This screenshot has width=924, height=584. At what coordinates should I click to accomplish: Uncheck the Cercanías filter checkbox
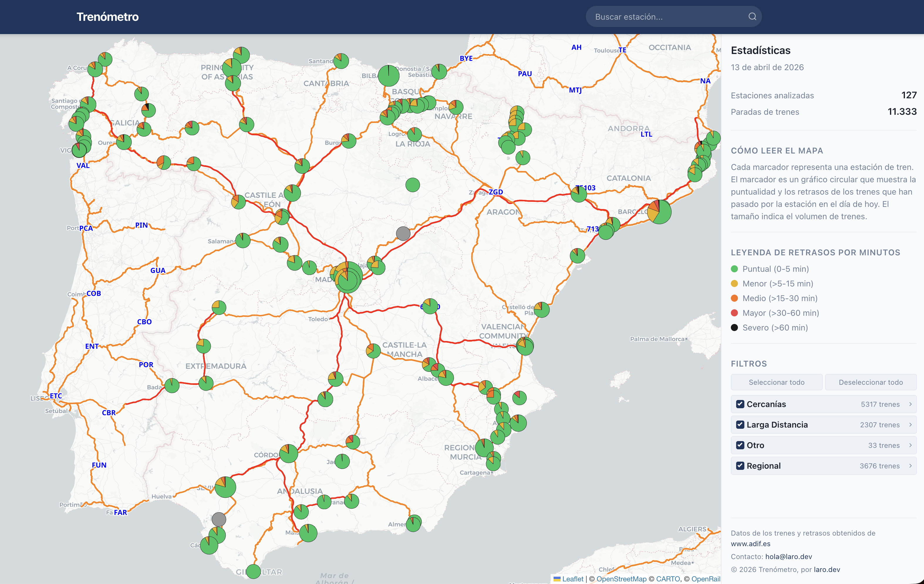click(x=740, y=404)
